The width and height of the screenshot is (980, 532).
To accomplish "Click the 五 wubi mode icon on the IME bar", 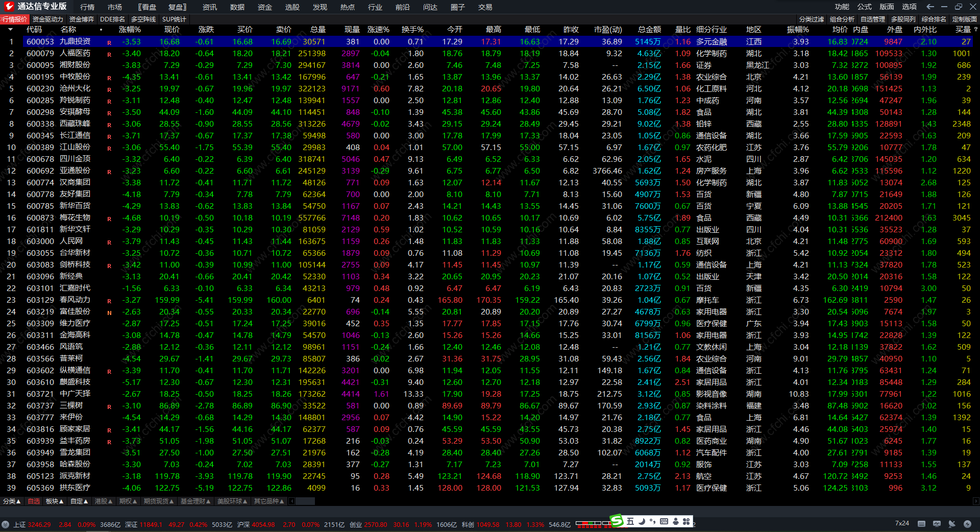I will pos(630,521).
